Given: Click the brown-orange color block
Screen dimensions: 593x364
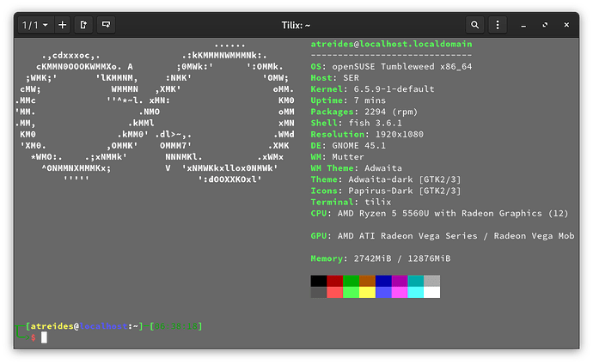Looking at the screenshot, I should pyautogui.click(x=367, y=281).
